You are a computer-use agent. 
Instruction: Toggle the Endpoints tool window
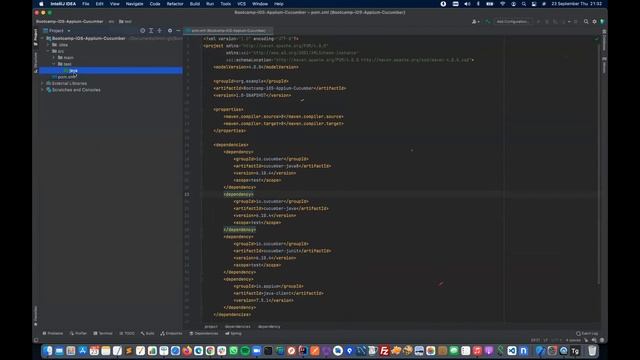(171, 333)
